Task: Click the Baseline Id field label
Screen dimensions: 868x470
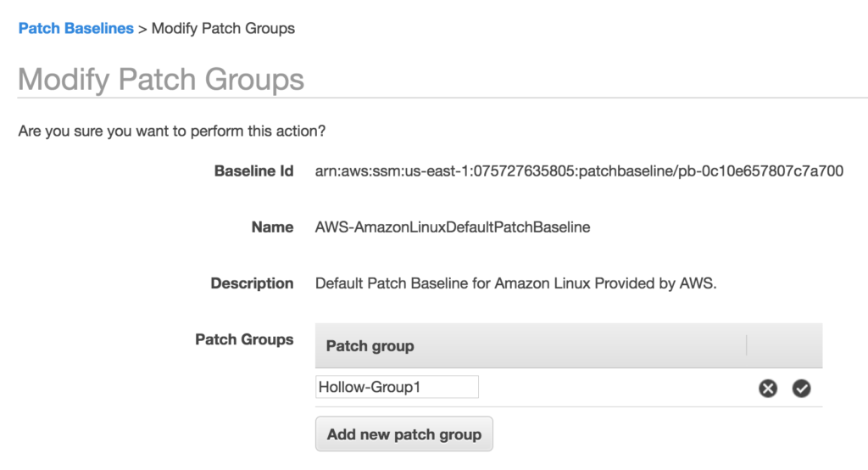Action: pyautogui.click(x=253, y=171)
